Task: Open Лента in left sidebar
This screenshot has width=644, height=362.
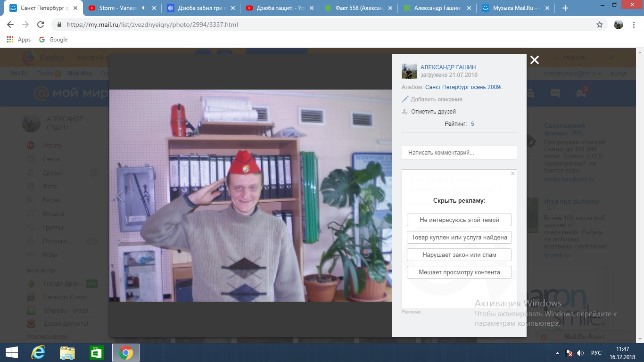Action: point(51,159)
